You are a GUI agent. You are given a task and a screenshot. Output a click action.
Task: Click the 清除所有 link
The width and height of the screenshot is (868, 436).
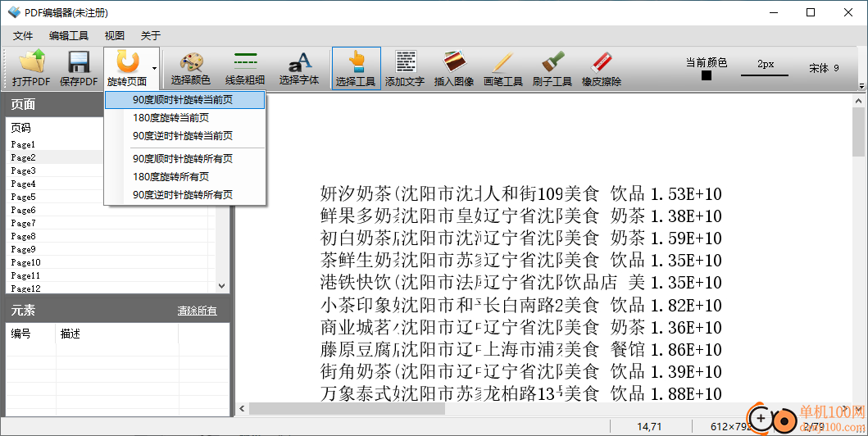(197, 311)
